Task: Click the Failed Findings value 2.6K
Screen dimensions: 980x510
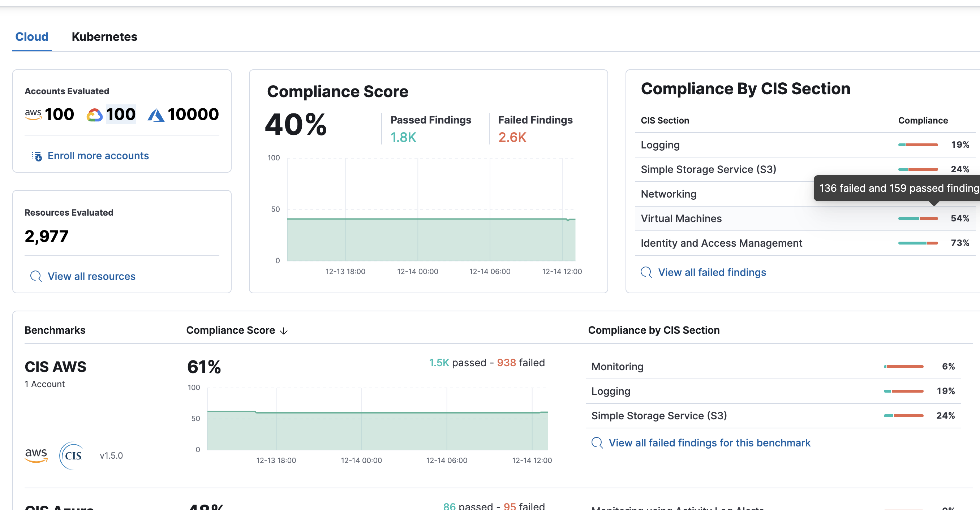Action: 512,137
